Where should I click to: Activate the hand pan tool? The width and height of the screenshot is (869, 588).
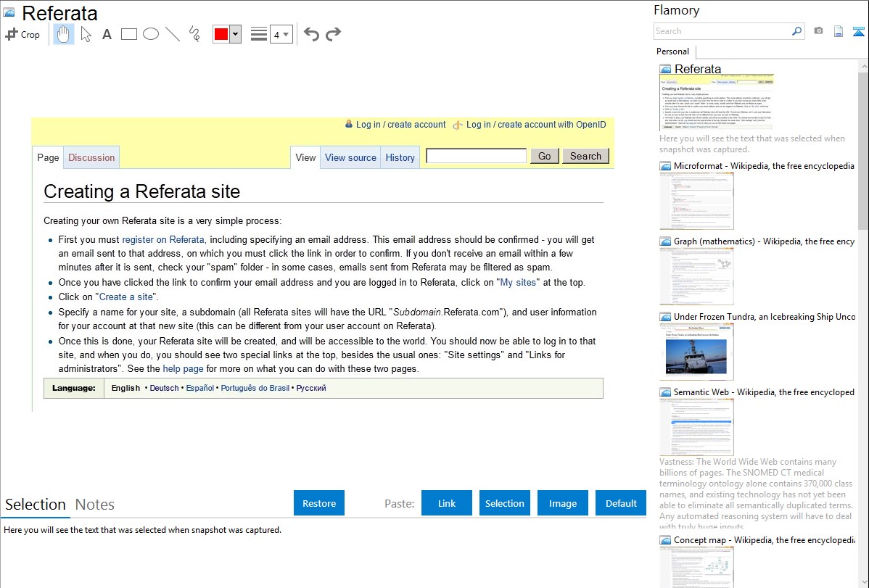tap(63, 34)
